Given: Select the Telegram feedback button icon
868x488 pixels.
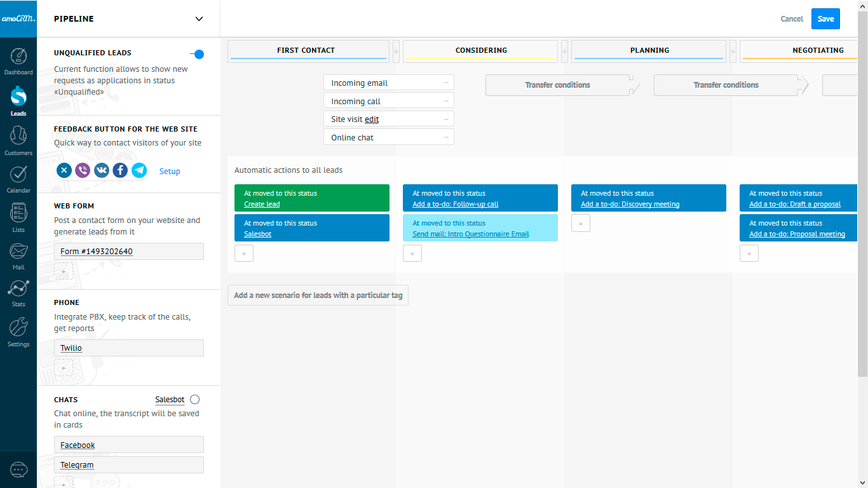Looking at the screenshot, I should [x=139, y=170].
